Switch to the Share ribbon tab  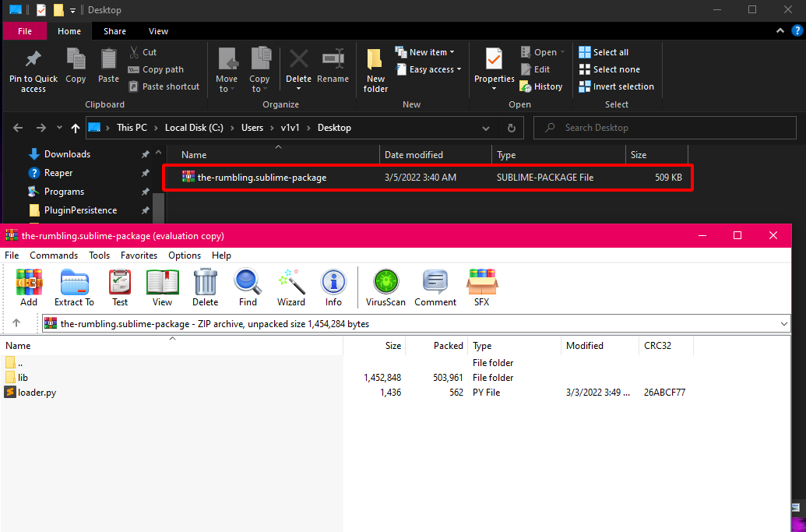pyautogui.click(x=114, y=31)
